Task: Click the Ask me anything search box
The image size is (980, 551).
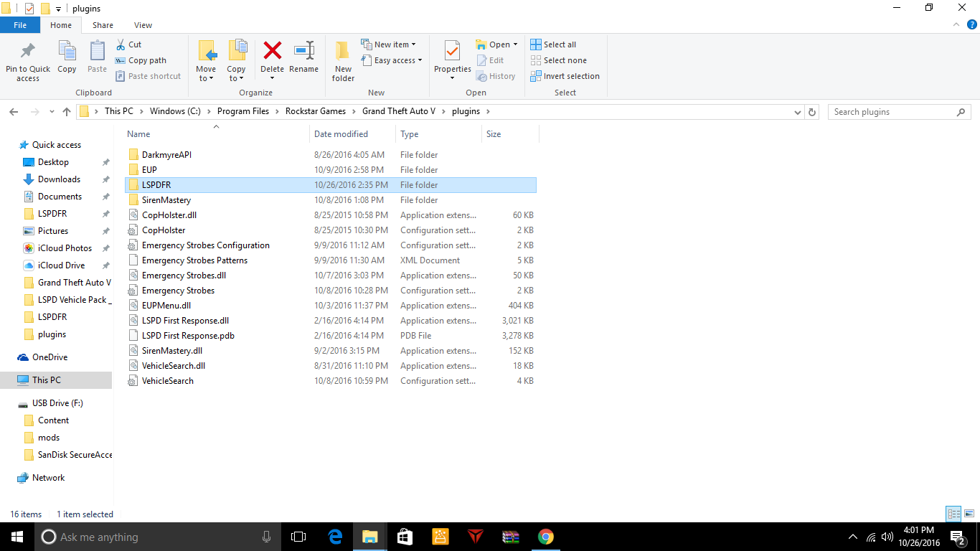Action: click(157, 537)
